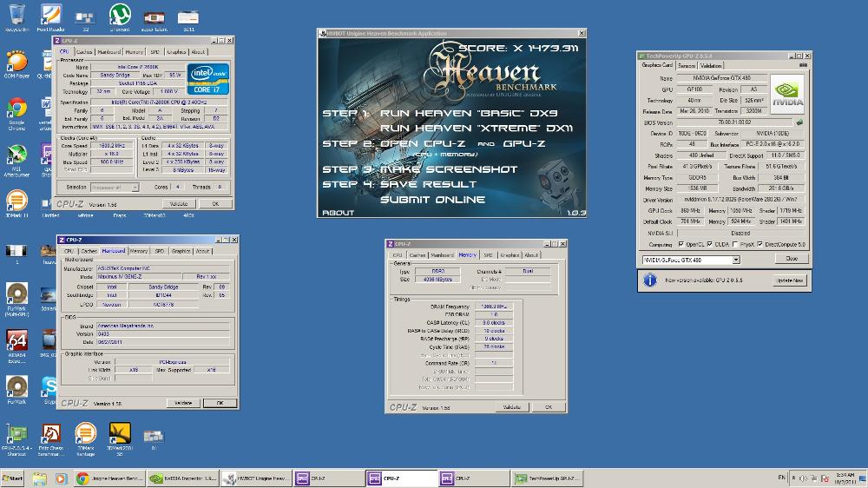Image resolution: width=868 pixels, height=488 pixels.
Task: Click the NVIDIA logo in GPU-Z
Action: coord(786,95)
